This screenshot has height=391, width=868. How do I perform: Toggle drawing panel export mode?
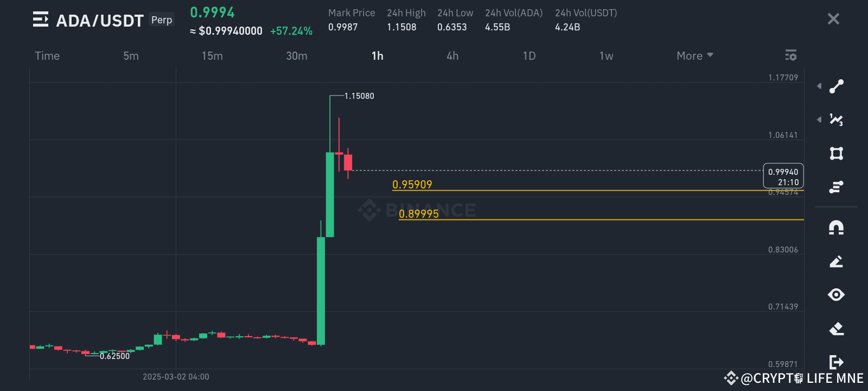pos(836,362)
